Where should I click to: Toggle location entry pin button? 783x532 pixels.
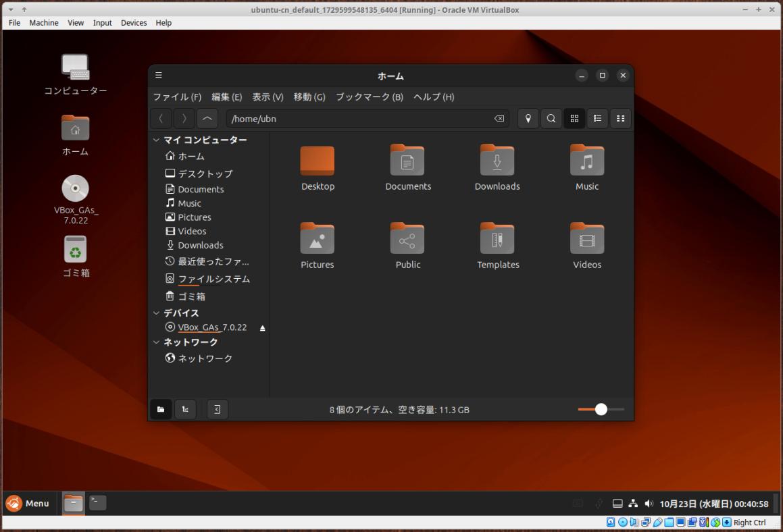[x=528, y=119]
